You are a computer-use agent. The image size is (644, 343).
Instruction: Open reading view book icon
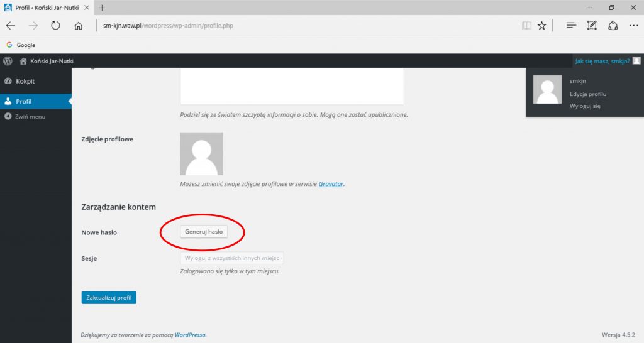(x=526, y=25)
